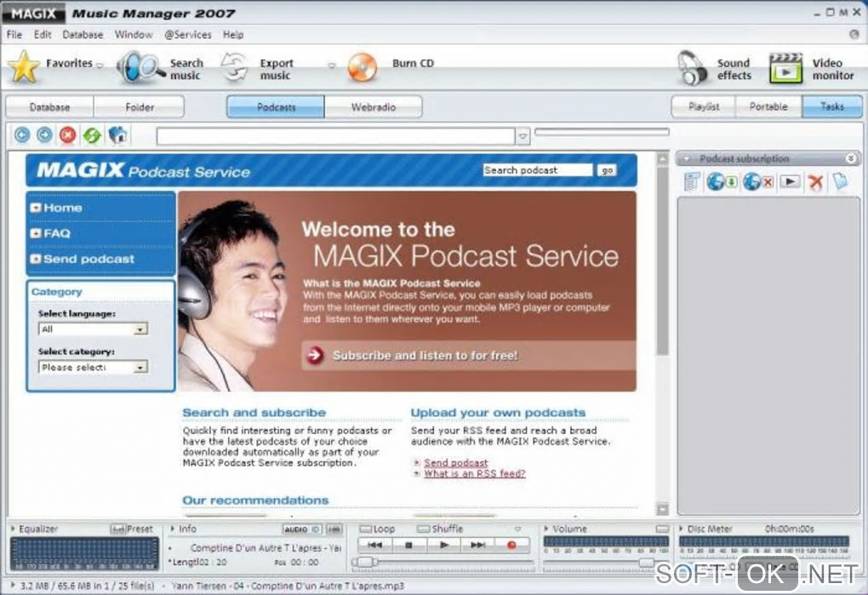Click the double-chevron on Podcast subscription header
The width and height of the screenshot is (868, 595).
[851, 159]
